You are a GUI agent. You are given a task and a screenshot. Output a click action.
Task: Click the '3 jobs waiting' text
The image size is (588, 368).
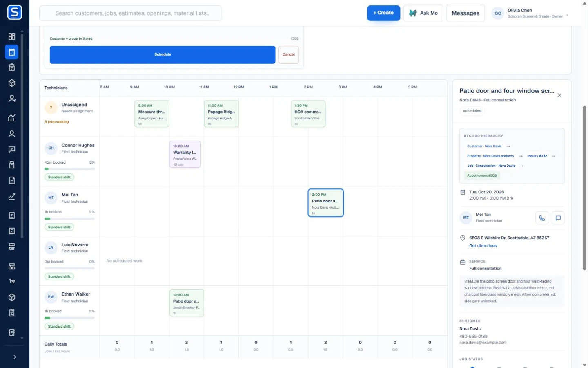[x=57, y=122]
